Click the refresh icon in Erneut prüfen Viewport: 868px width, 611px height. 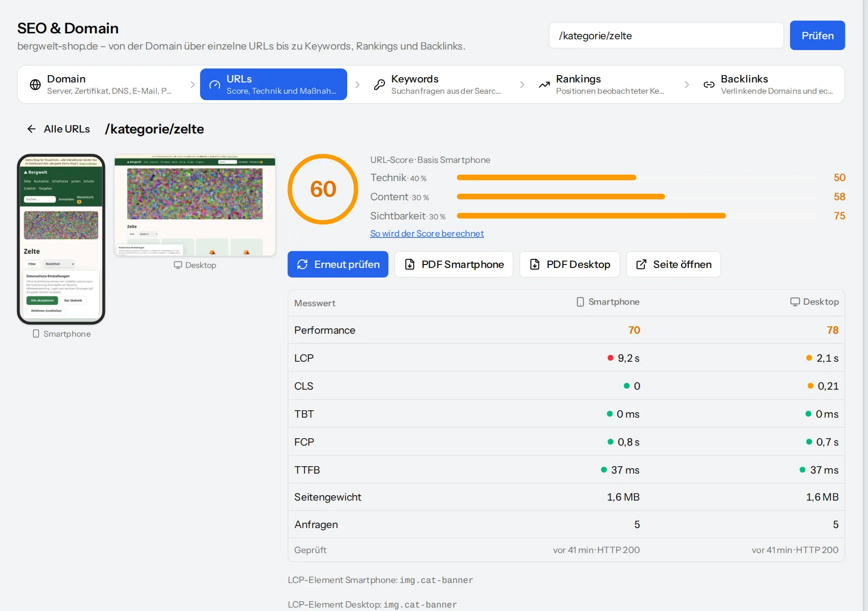302,265
